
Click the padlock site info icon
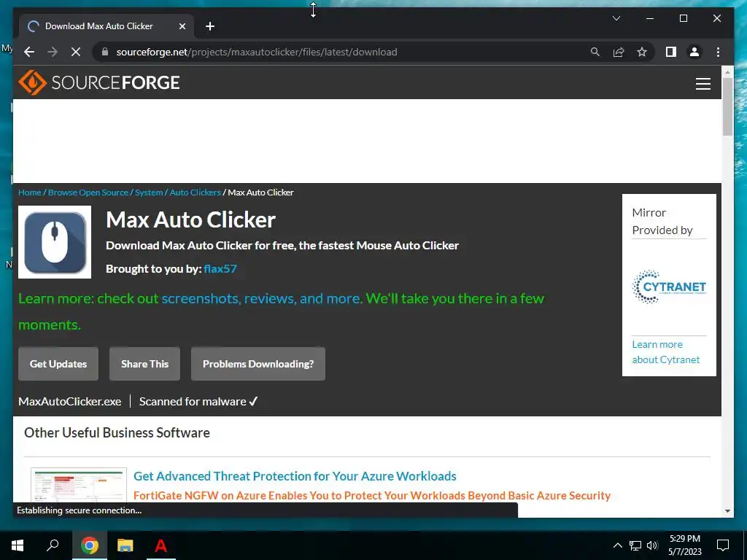pyautogui.click(x=105, y=52)
